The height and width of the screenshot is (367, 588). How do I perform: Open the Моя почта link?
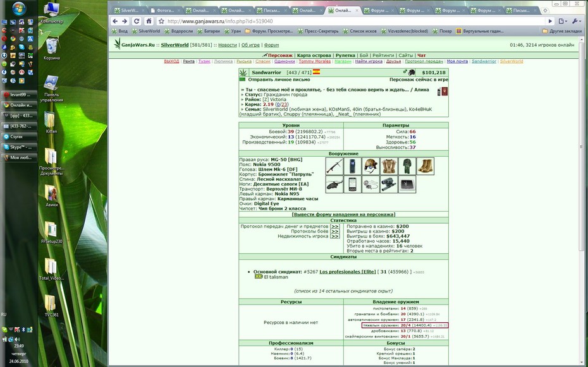457,61
